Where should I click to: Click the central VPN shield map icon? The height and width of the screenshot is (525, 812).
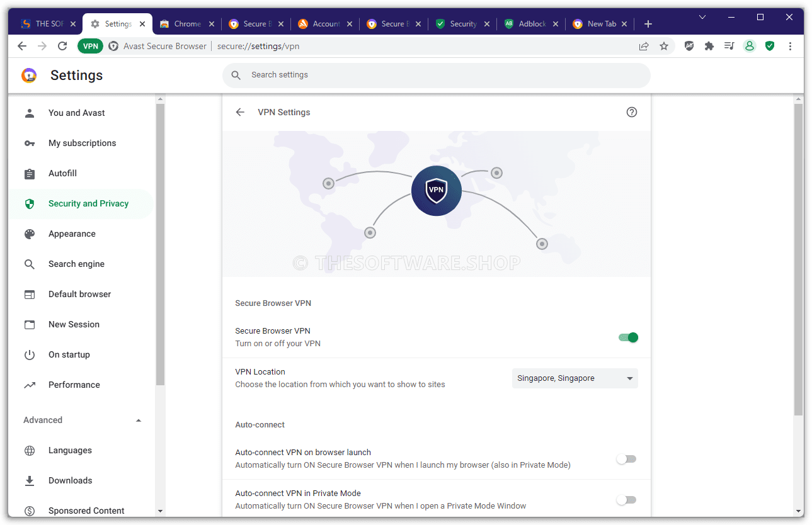coord(437,191)
